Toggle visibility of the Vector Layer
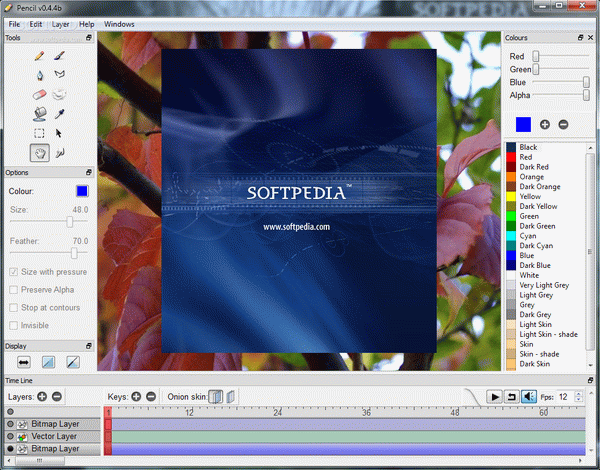The image size is (600, 470). (10, 436)
